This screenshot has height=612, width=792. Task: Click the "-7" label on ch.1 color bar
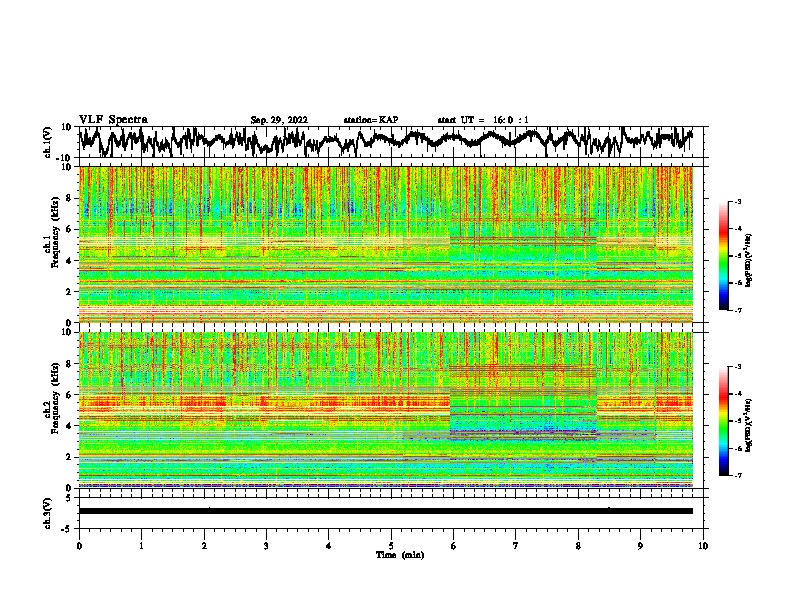point(737,310)
